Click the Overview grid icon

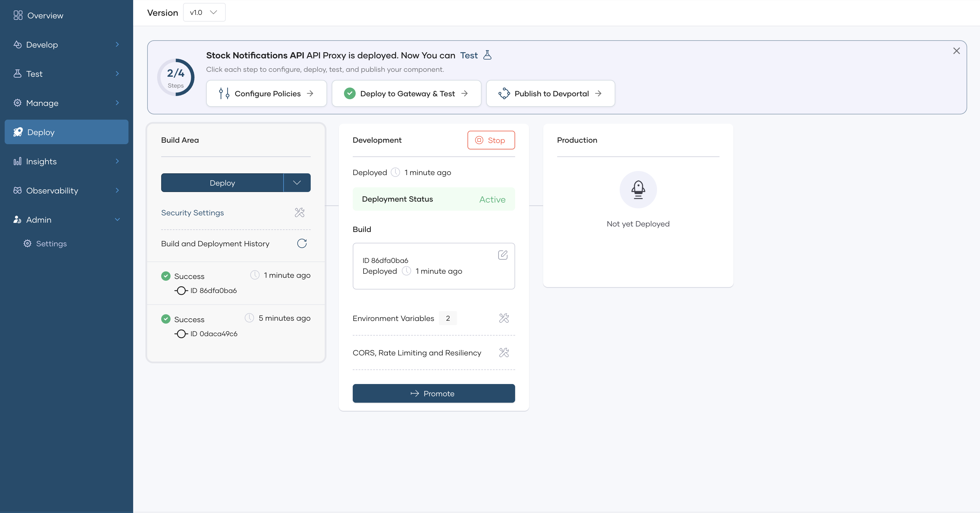pyautogui.click(x=18, y=15)
